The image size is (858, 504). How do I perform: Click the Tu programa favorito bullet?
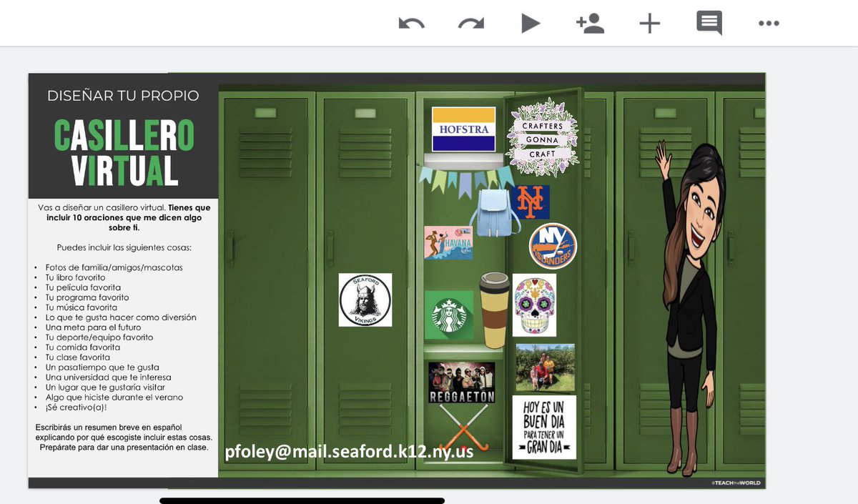87,297
